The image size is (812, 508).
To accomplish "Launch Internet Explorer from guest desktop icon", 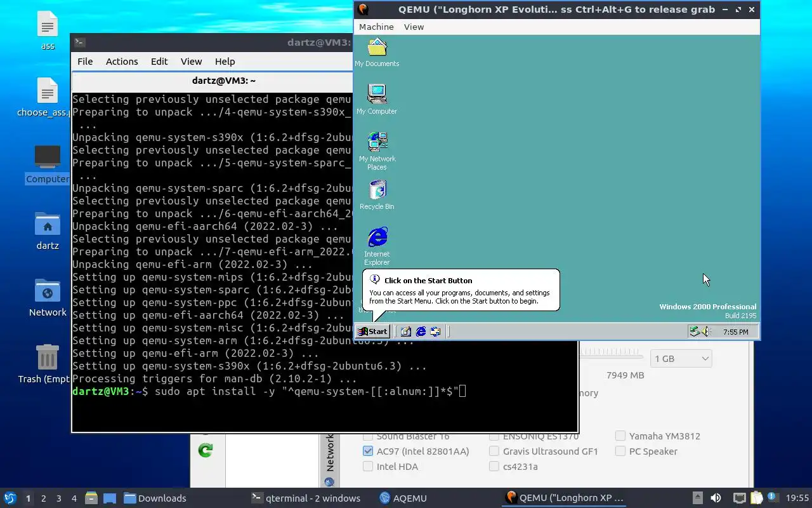I will 377,246.
